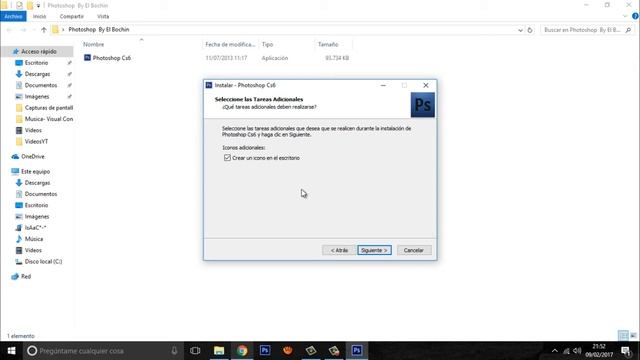Click the Siguiente button in installer
Screen dimensions: 640x360
[374, 250]
